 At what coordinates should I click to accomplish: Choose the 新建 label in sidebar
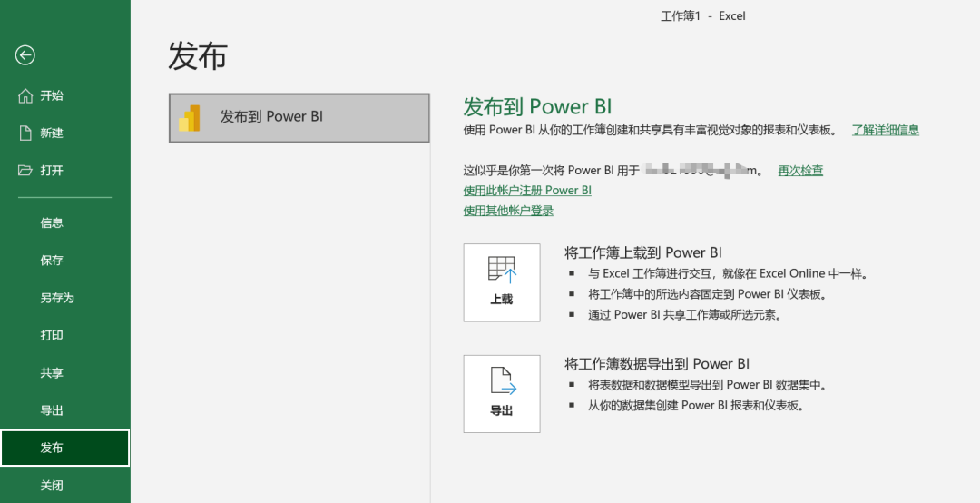52,133
